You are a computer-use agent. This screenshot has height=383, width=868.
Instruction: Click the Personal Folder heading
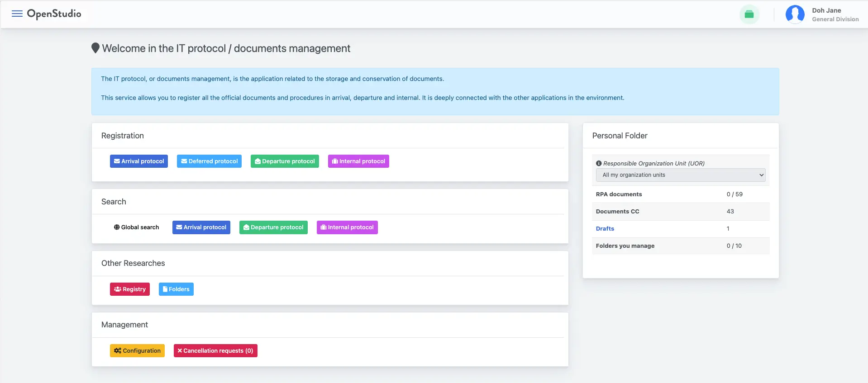[620, 136]
